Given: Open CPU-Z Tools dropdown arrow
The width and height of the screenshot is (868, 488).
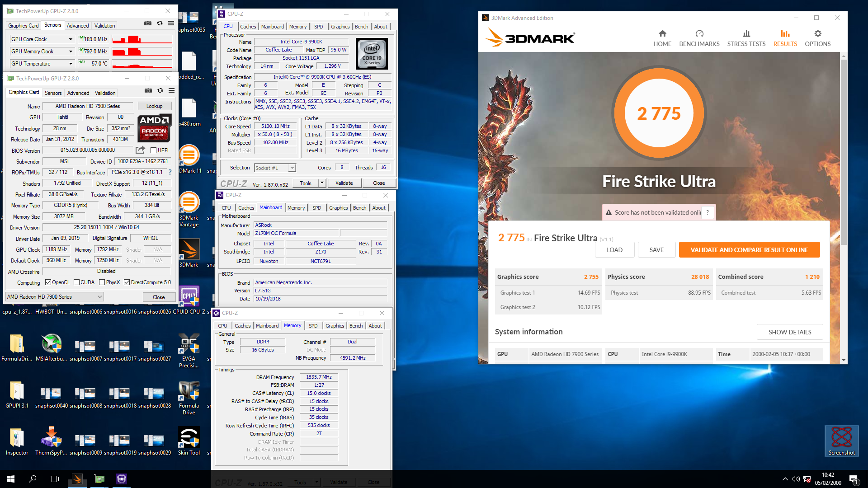Looking at the screenshot, I should pos(322,183).
